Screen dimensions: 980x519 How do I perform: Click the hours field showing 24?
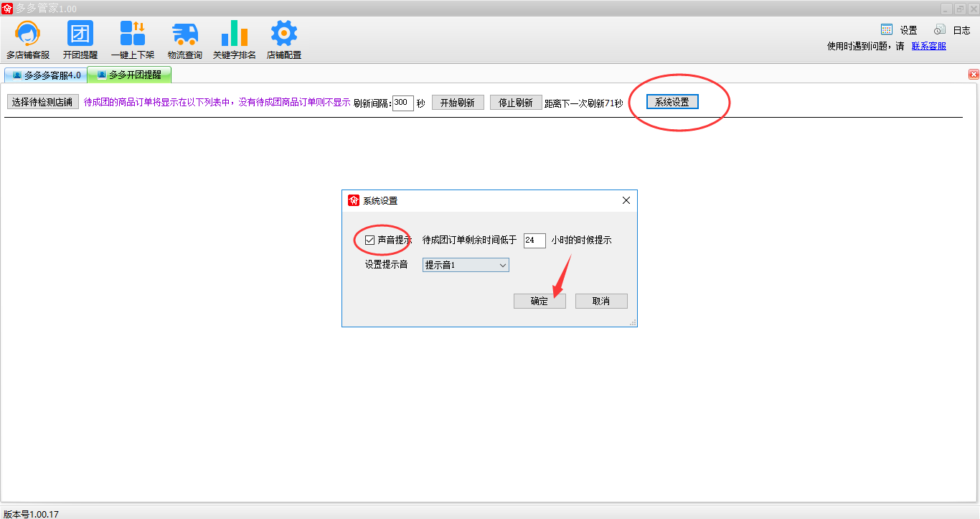tap(534, 240)
